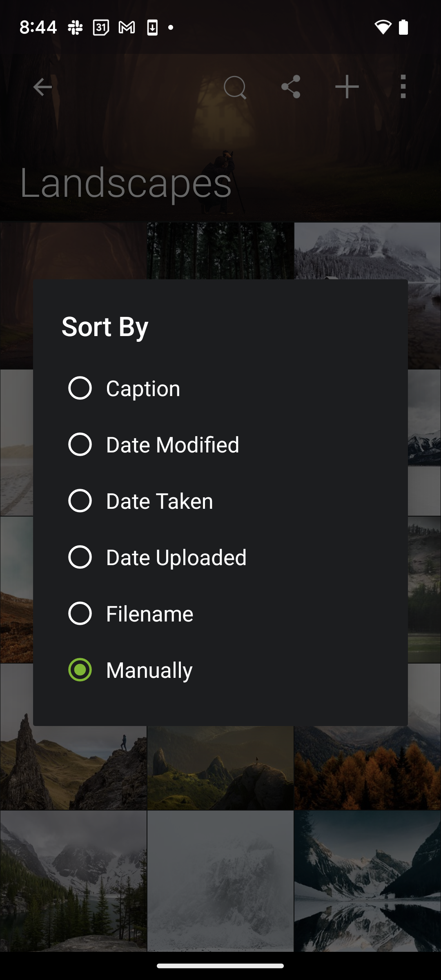Viewport: 441px width, 980px height.
Task: Tap calendar notification icon in status bar
Action: (101, 28)
